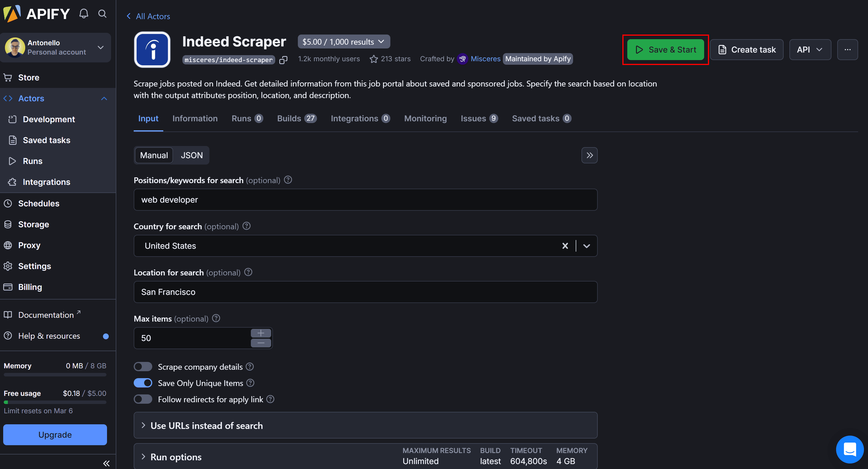The width and height of the screenshot is (868, 469).
Task: Disable Save Only Unique Items
Action: click(143, 383)
